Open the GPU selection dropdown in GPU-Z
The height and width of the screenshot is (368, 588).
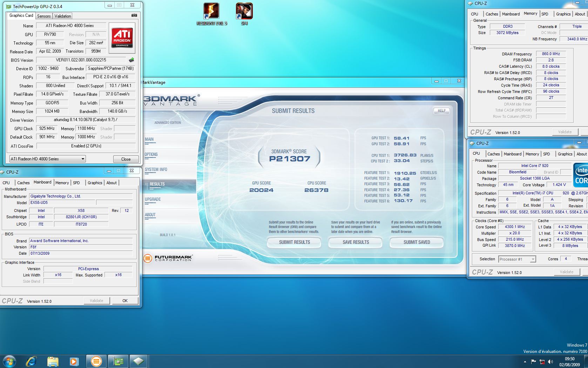point(47,159)
